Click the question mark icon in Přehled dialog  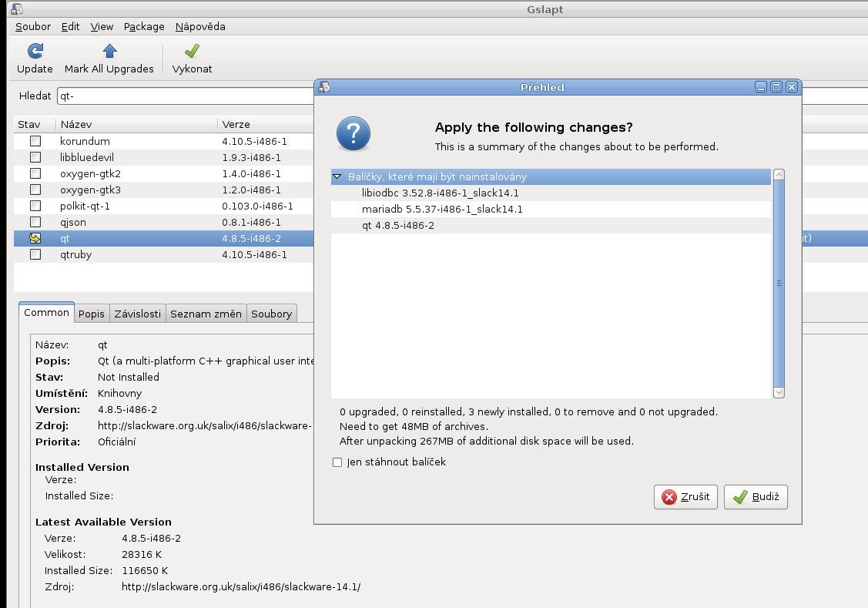click(x=353, y=133)
